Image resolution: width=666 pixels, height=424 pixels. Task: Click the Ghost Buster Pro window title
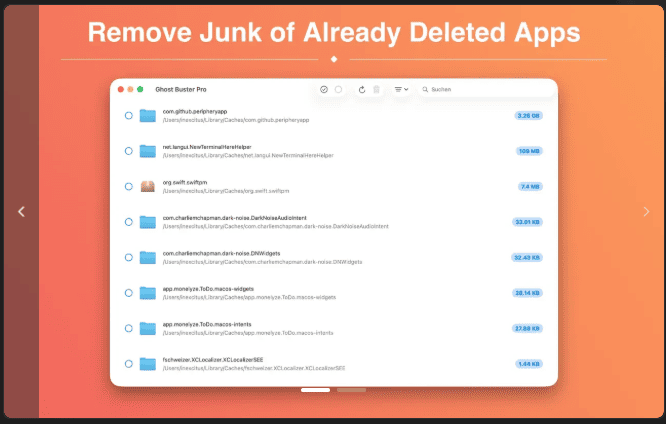coord(181,89)
